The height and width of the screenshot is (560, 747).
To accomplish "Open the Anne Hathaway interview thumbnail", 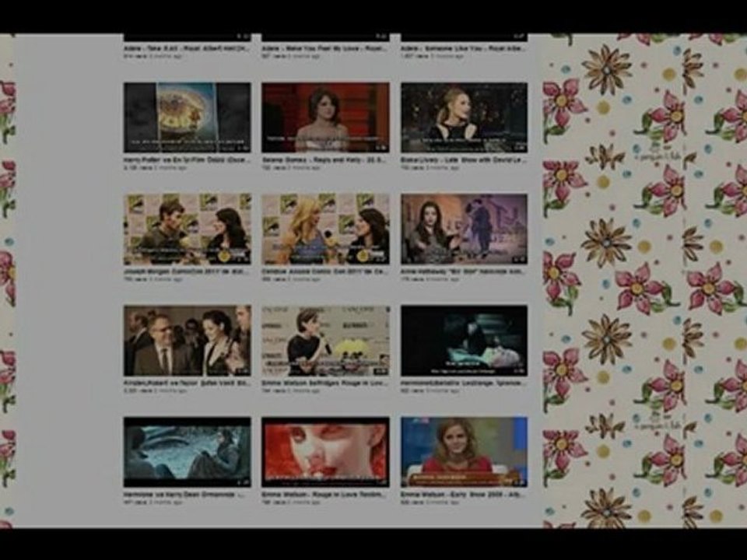I will pyautogui.click(x=464, y=229).
